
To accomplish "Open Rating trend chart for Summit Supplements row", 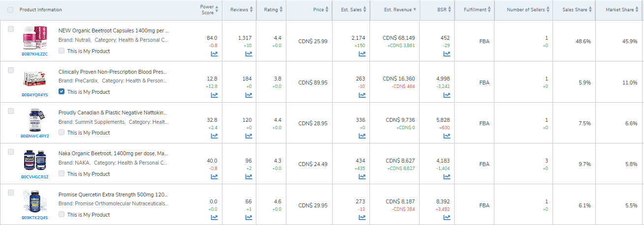I will click(277, 136).
